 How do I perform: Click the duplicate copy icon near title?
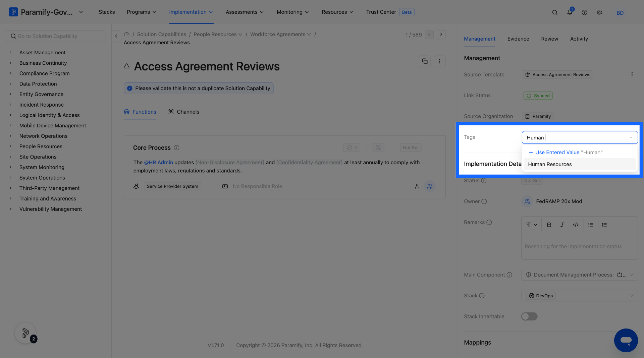425,61
